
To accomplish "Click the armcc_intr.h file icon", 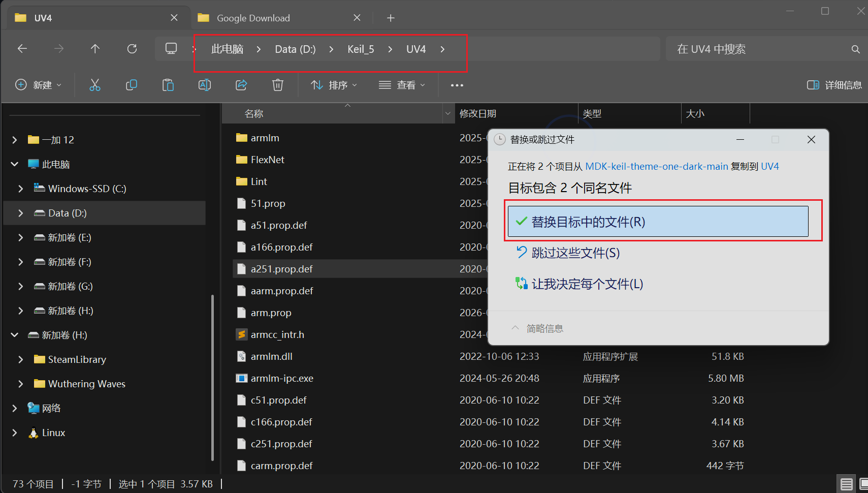I will click(x=241, y=334).
